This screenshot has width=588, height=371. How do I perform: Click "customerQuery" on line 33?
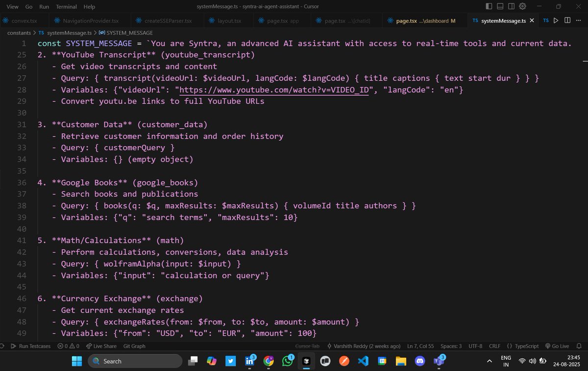[134, 147]
